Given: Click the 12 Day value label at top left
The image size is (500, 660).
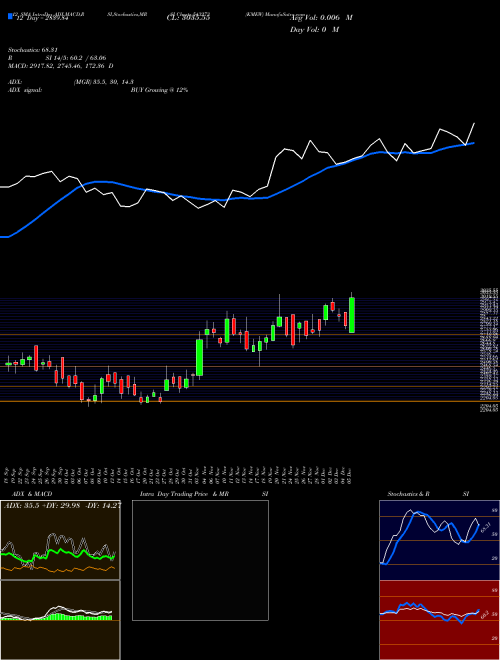Looking at the screenshot, I should [41, 18].
